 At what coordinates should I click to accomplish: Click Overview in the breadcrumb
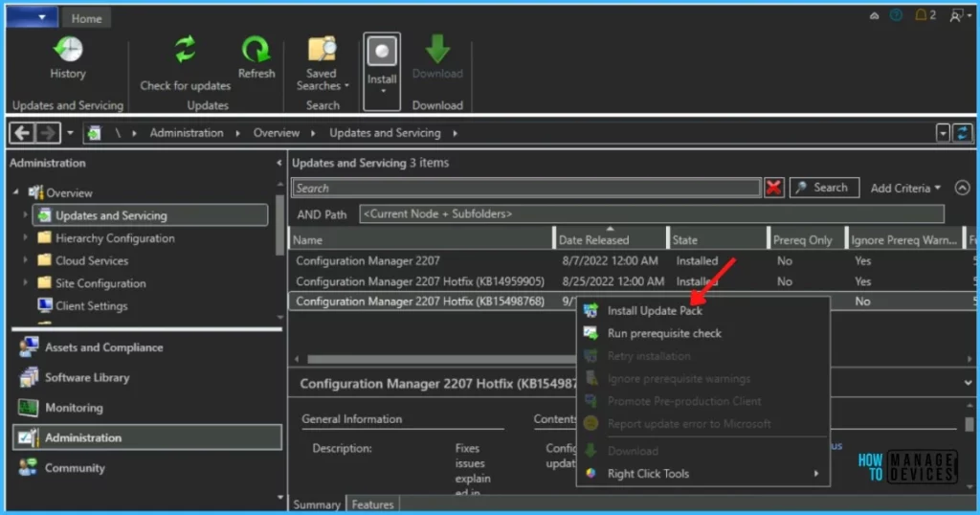pyautogui.click(x=277, y=132)
